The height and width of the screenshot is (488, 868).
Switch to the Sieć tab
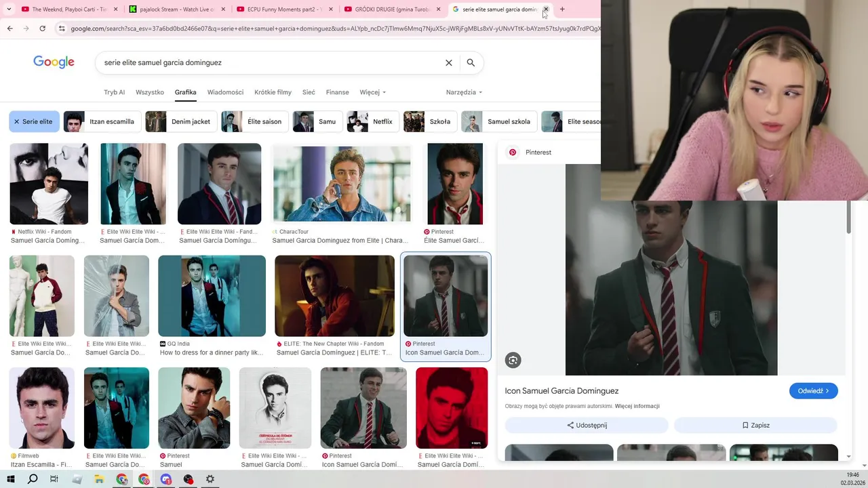pyautogui.click(x=309, y=92)
